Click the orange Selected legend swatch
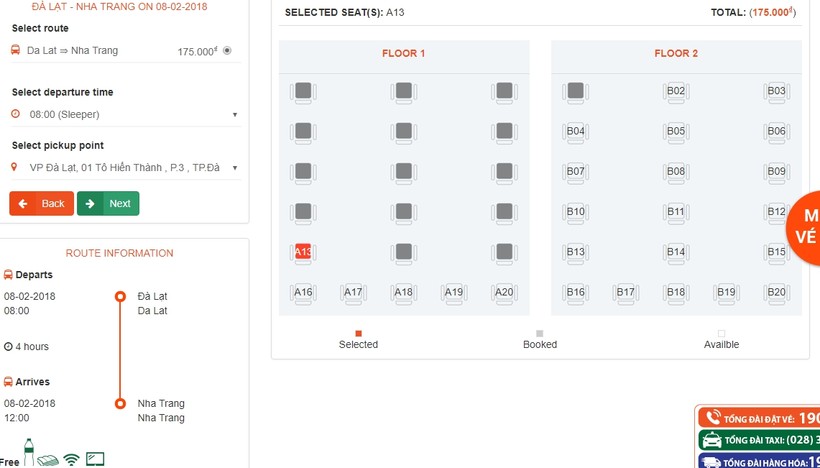This screenshot has width=820, height=468. pos(358,333)
